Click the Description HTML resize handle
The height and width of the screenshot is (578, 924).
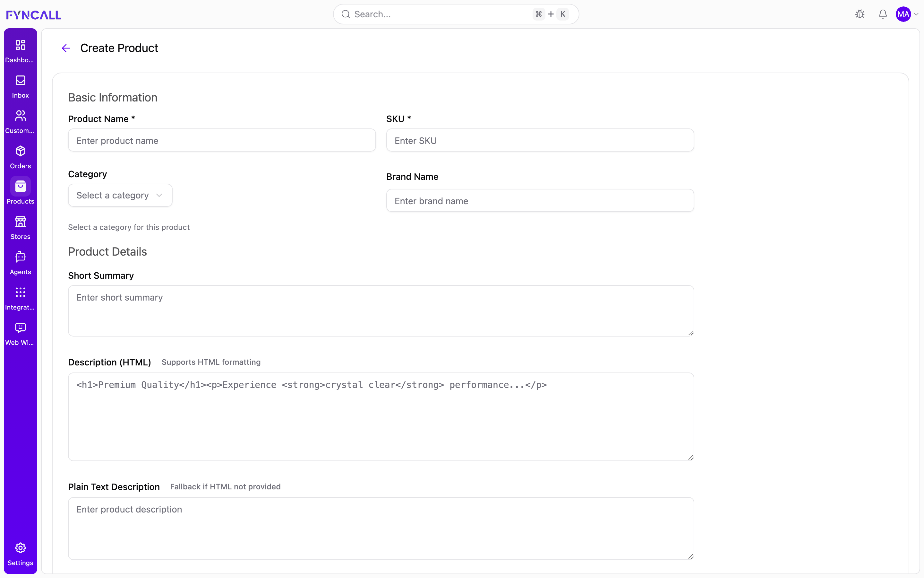(x=691, y=458)
